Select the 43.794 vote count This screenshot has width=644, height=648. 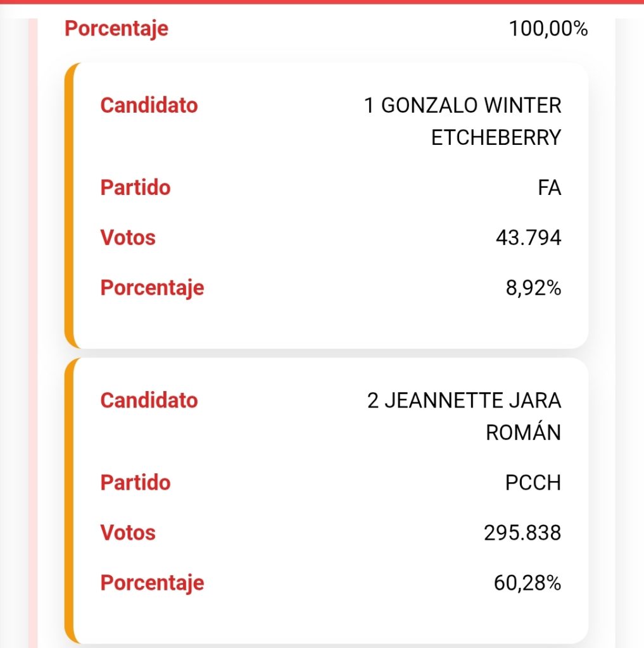(529, 238)
